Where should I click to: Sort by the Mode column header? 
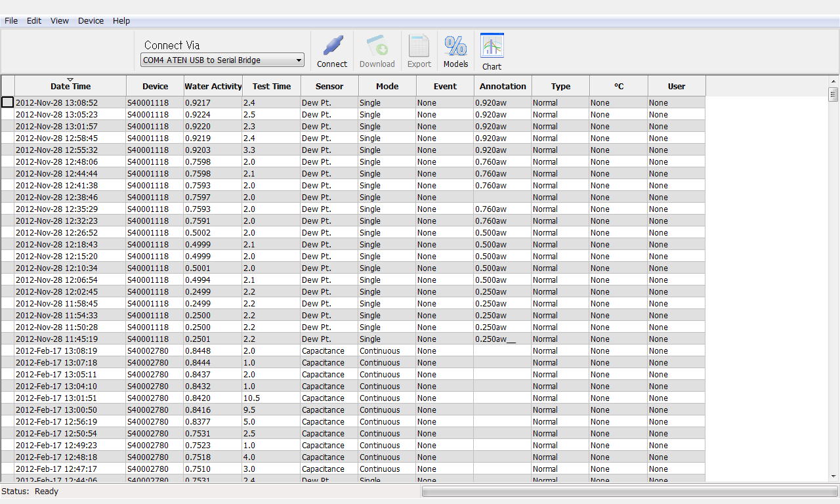point(387,86)
